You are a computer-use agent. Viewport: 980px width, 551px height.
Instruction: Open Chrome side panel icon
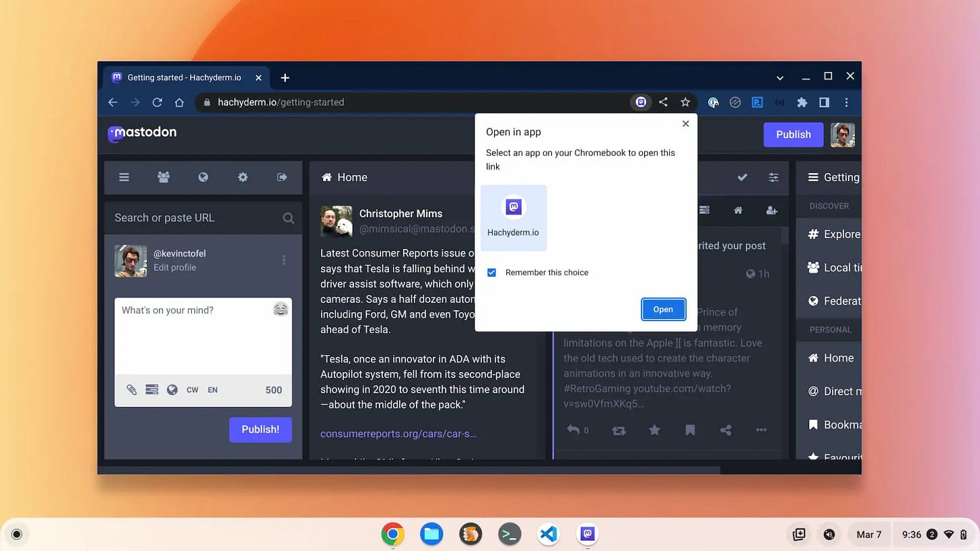click(x=824, y=102)
